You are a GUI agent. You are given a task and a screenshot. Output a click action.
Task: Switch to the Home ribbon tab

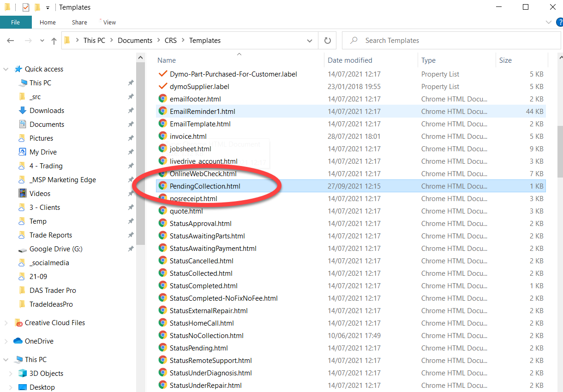pyautogui.click(x=48, y=22)
